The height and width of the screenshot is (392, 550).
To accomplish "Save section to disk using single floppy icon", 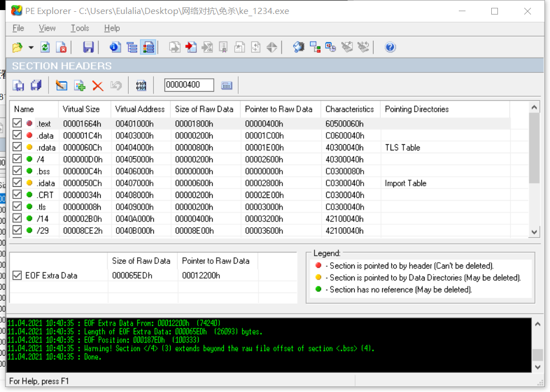I will pos(18,86).
